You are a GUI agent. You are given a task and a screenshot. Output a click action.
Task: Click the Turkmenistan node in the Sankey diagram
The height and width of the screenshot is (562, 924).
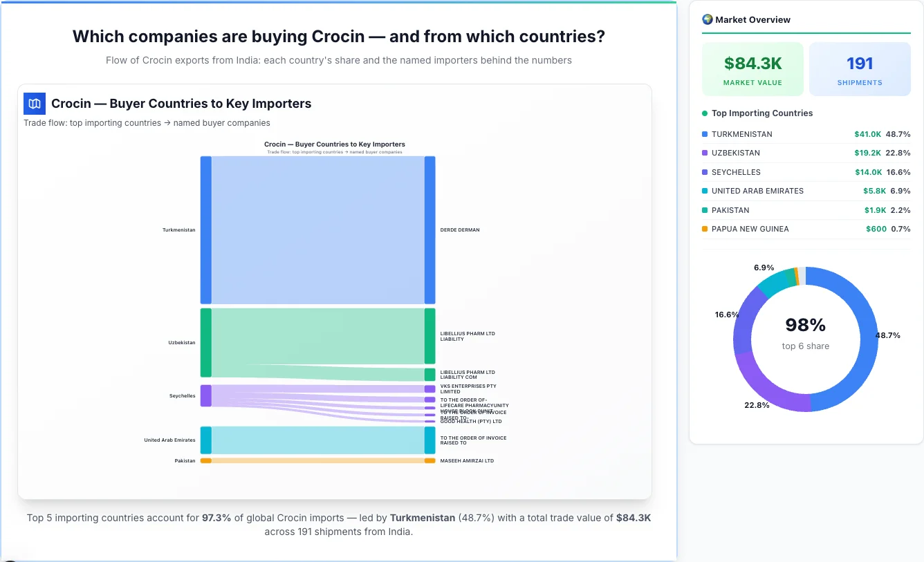(205, 230)
